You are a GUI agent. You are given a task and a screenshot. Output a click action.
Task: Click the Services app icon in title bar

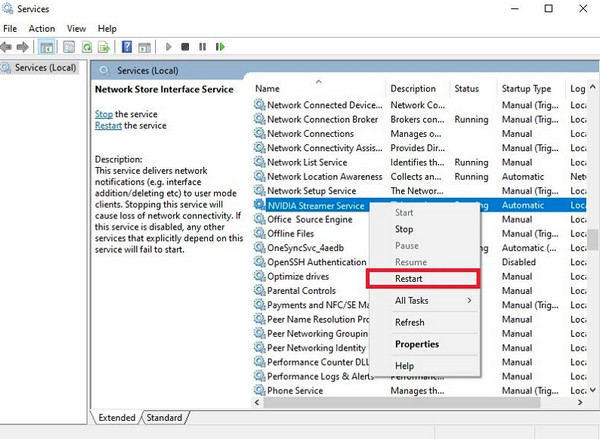7,8
